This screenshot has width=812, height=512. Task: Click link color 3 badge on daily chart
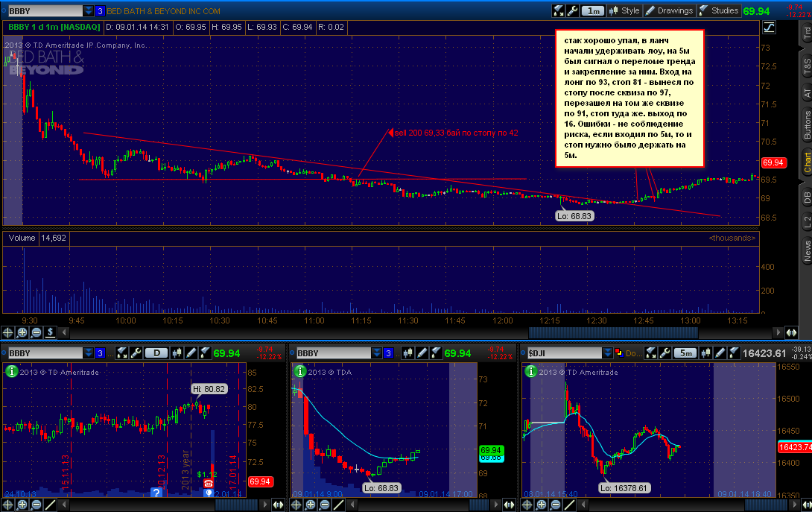100,353
